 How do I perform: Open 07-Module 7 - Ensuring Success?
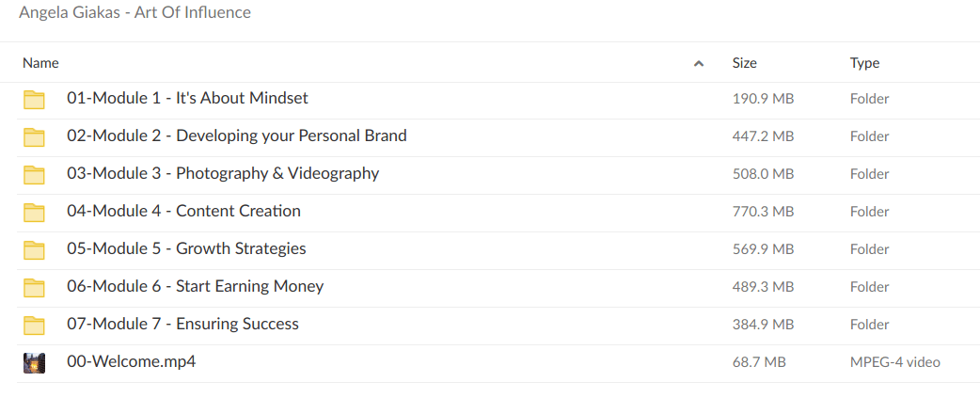pyautogui.click(x=182, y=324)
